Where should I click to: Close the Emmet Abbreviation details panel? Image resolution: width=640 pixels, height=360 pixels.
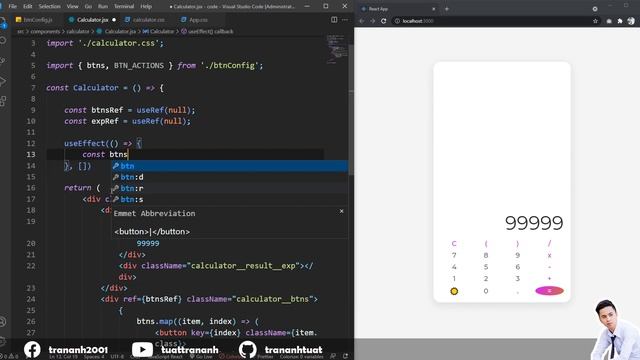point(342,211)
